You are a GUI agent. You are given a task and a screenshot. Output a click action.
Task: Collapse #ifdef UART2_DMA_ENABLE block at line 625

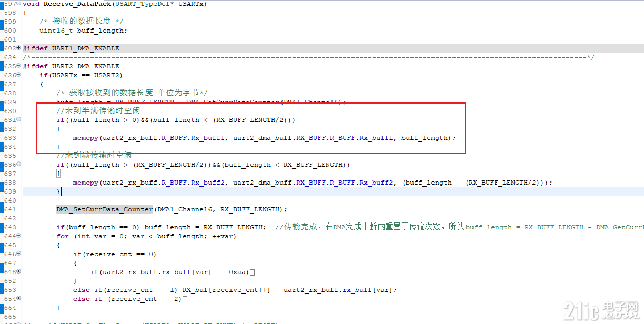pyautogui.click(x=19, y=66)
